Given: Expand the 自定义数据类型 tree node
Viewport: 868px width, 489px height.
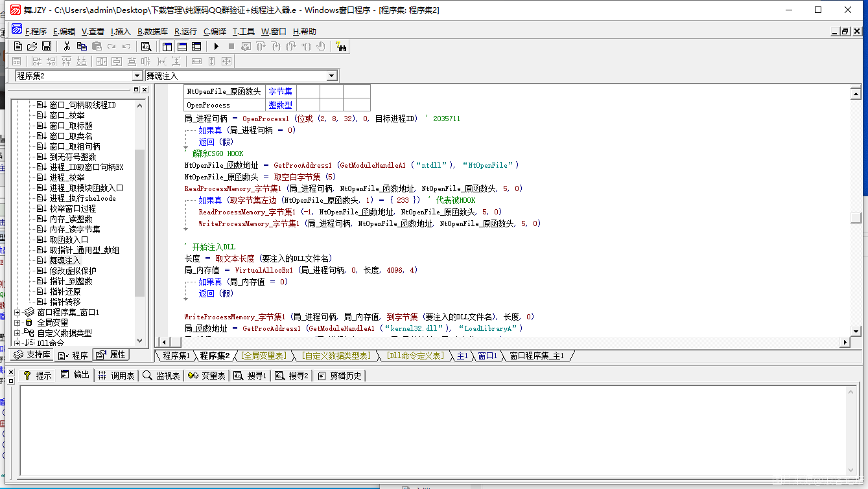Looking at the screenshot, I should [x=18, y=333].
